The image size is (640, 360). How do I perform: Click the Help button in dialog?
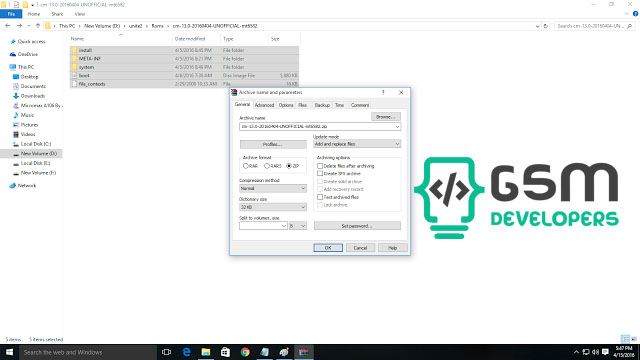[392, 248]
